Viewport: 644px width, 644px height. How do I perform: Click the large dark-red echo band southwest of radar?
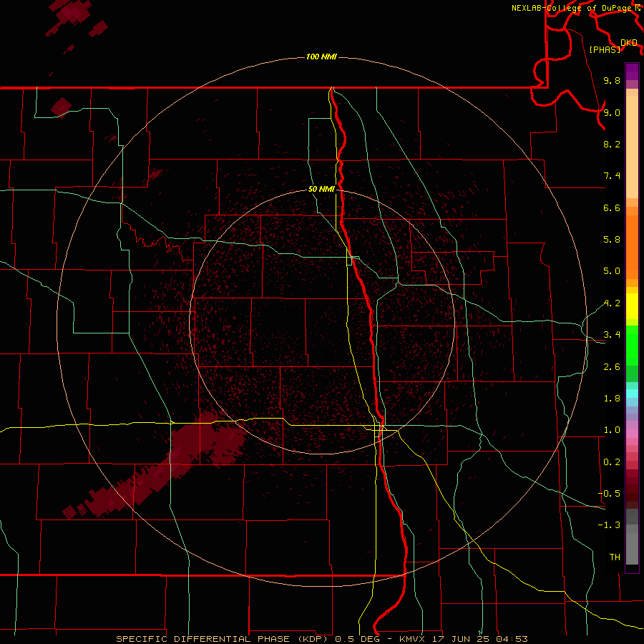tap(165, 466)
